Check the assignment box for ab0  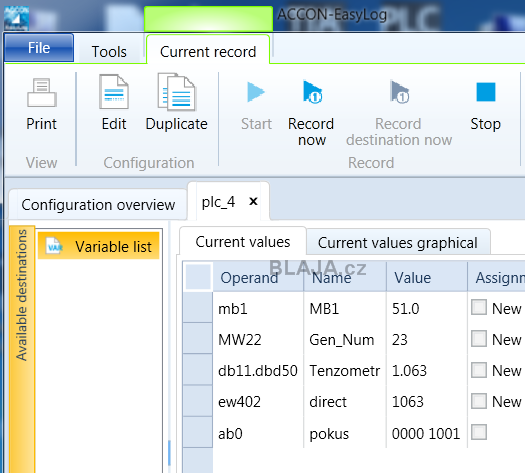478,432
